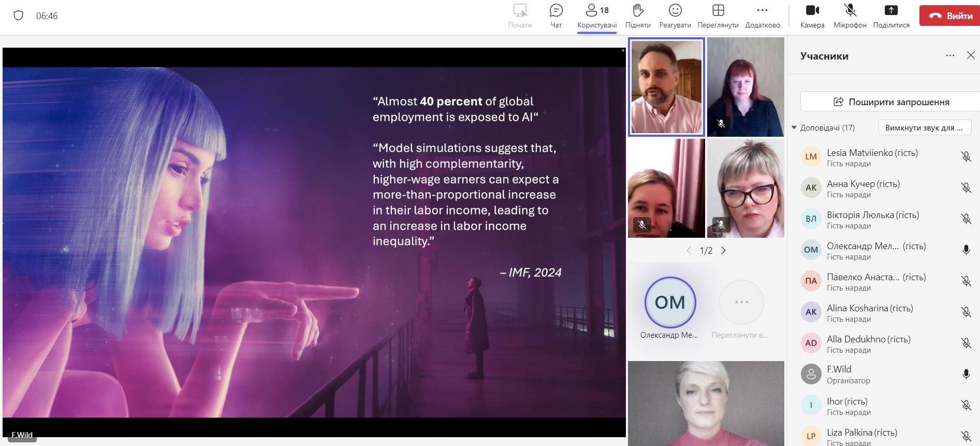Toggle the Камера camera button

pyautogui.click(x=812, y=16)
